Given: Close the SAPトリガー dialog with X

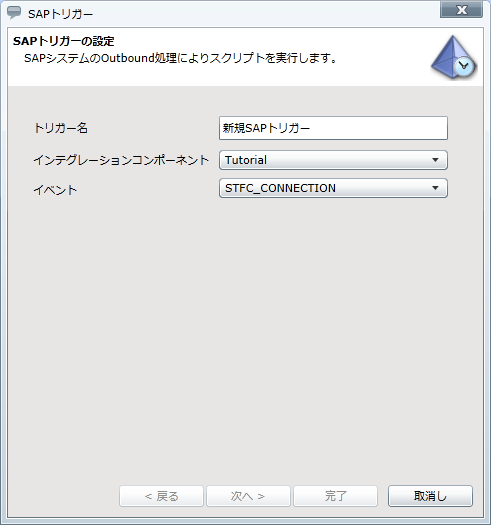Looking at the screenshot, I should click(461, 10).
